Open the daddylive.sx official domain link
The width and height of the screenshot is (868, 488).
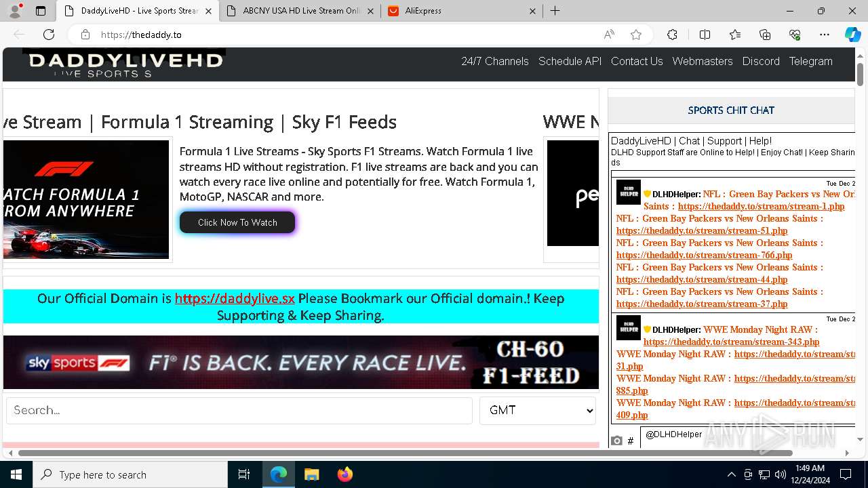click(x=235, y=298)
